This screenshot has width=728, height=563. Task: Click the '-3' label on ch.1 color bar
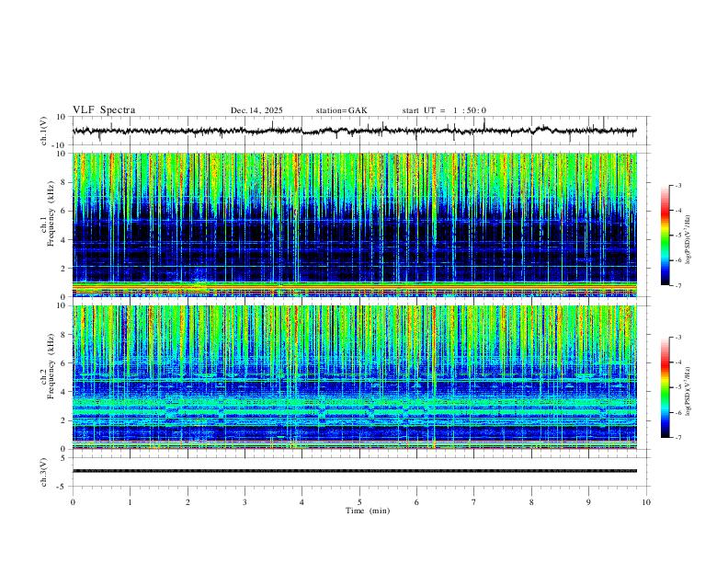(x=677, y=185)
